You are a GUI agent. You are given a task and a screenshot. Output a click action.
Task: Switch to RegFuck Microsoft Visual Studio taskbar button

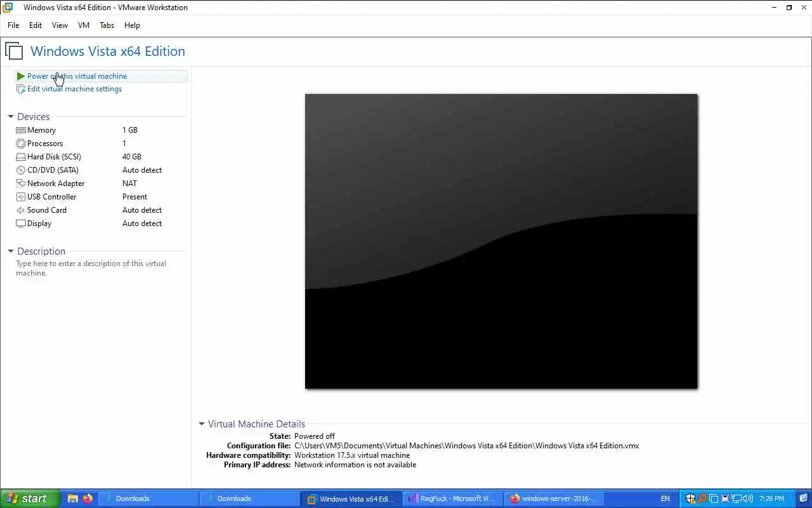pos(452,498)
